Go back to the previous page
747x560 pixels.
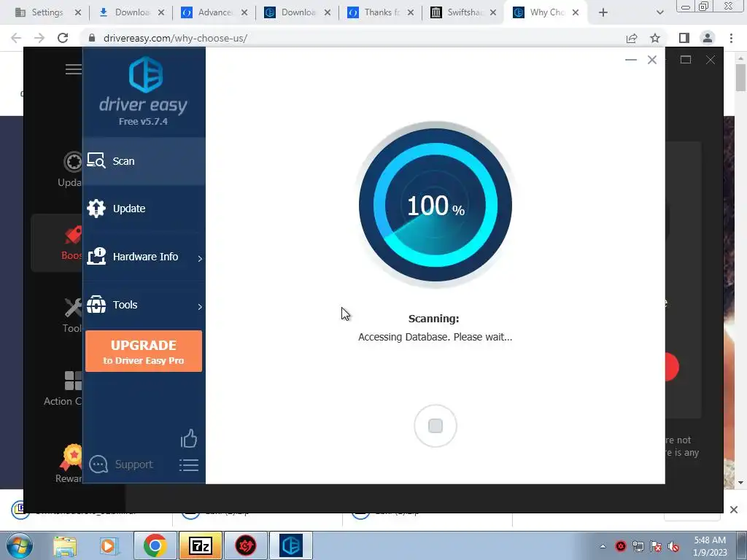coord(16,38)
